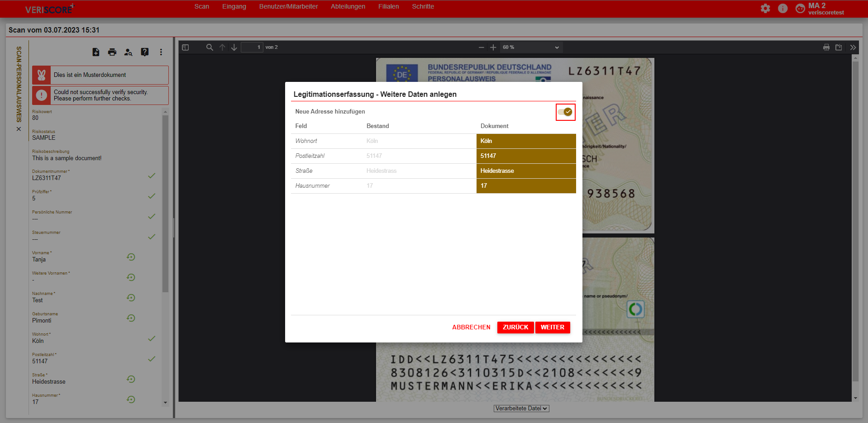This screenshot has width=868, height=423.
Task: Click the Hausnummer row label in dialog
Action: point(312,186)
